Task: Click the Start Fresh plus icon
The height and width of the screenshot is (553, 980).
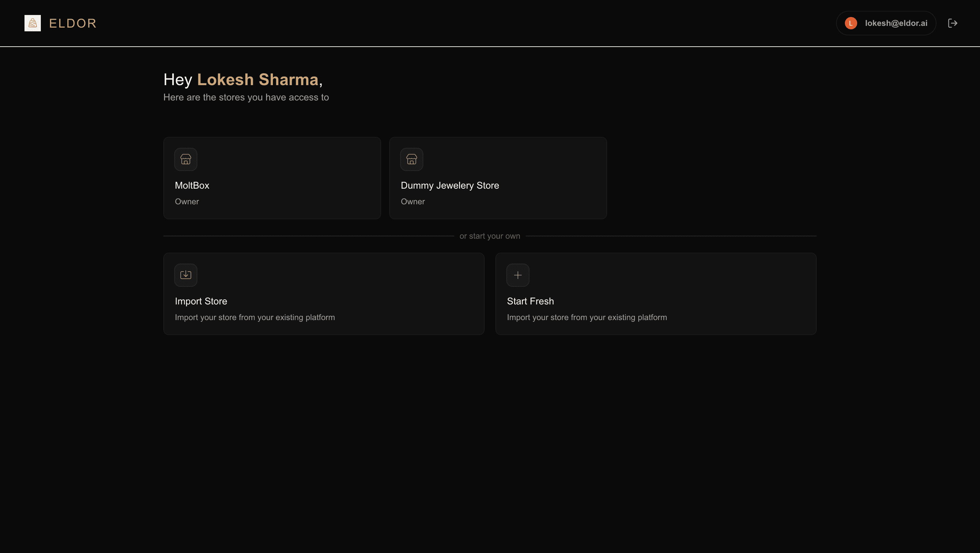Action: tap(517, 275)
